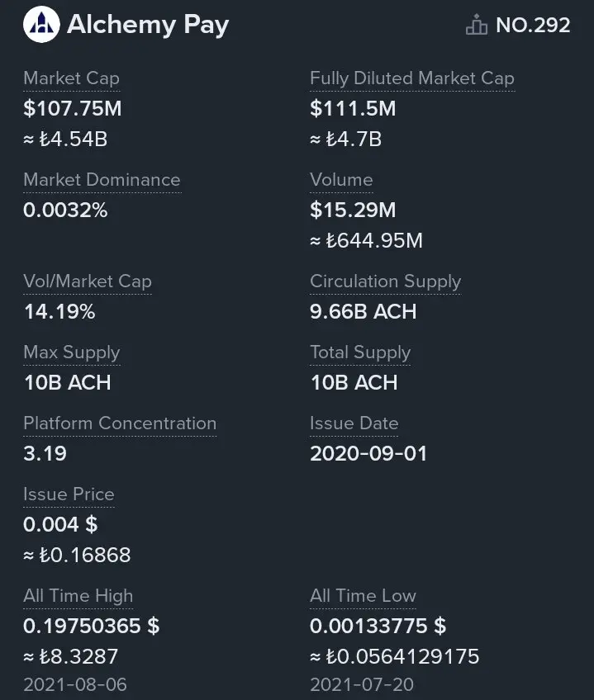Click the ranking podium icon
The width and height of the screenshot is (594, 700).
477,24
